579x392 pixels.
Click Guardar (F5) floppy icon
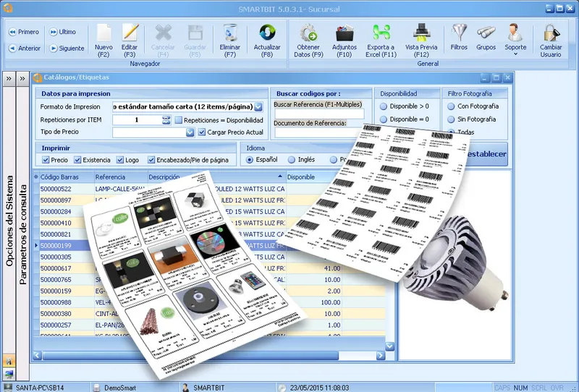pos(195,33)
